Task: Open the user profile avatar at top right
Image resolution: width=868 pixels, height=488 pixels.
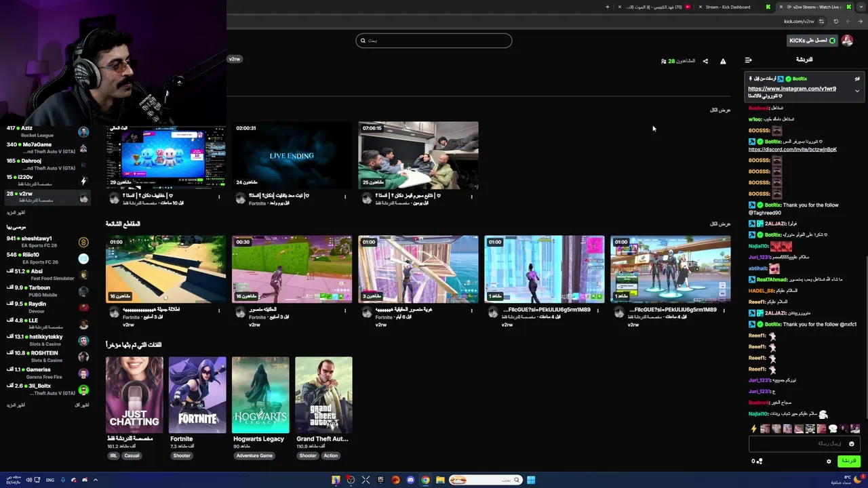Action: (x=847, y=41)
